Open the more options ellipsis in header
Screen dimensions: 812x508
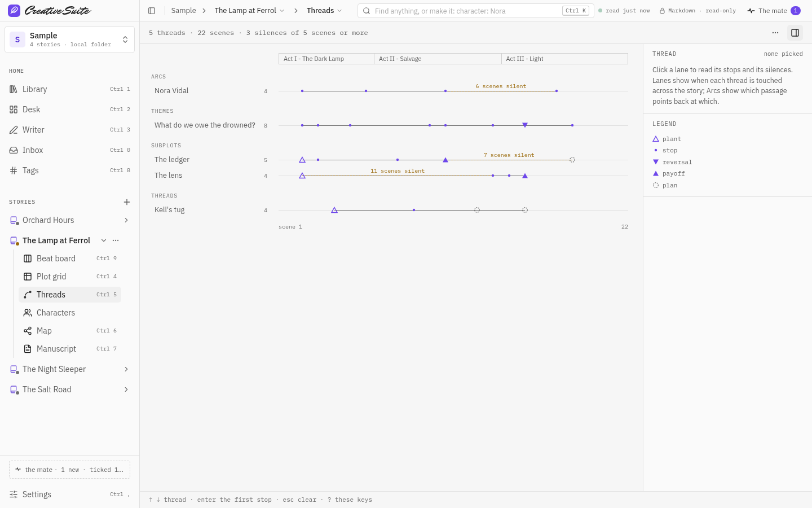coord(775,33)
